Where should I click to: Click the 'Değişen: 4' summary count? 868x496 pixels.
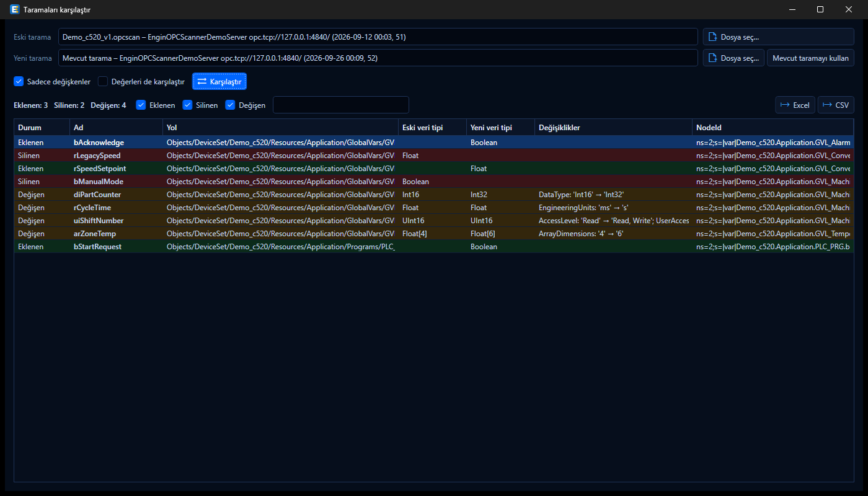(x=108, y=105)
